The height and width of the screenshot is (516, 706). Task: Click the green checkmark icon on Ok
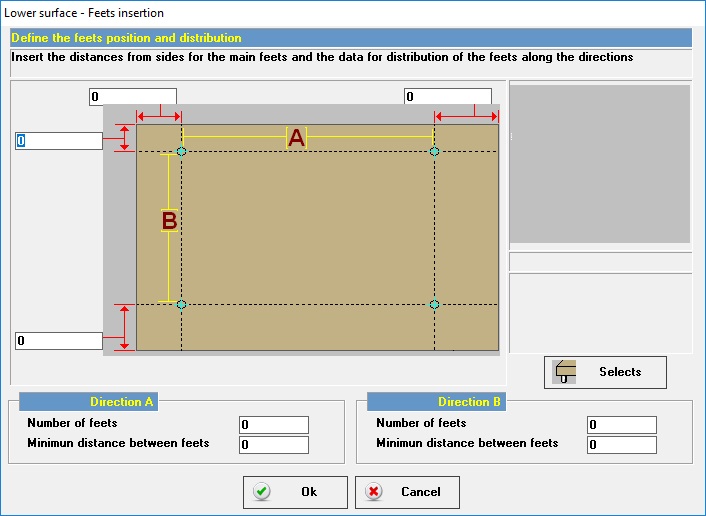[x=262, y=491]
